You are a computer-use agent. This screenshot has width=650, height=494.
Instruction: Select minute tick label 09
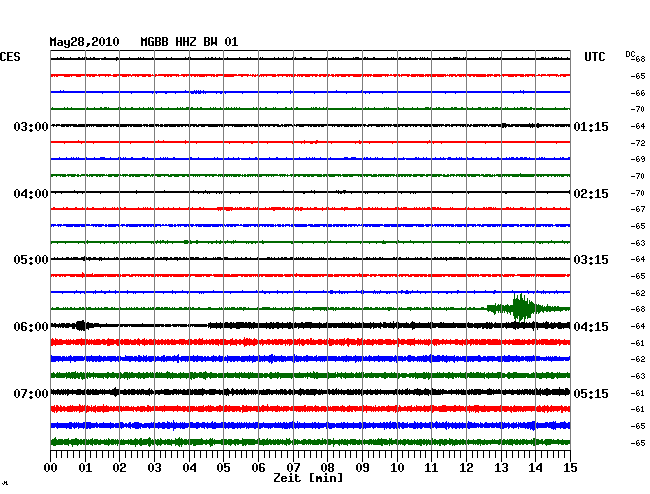(x=362, y=468)
